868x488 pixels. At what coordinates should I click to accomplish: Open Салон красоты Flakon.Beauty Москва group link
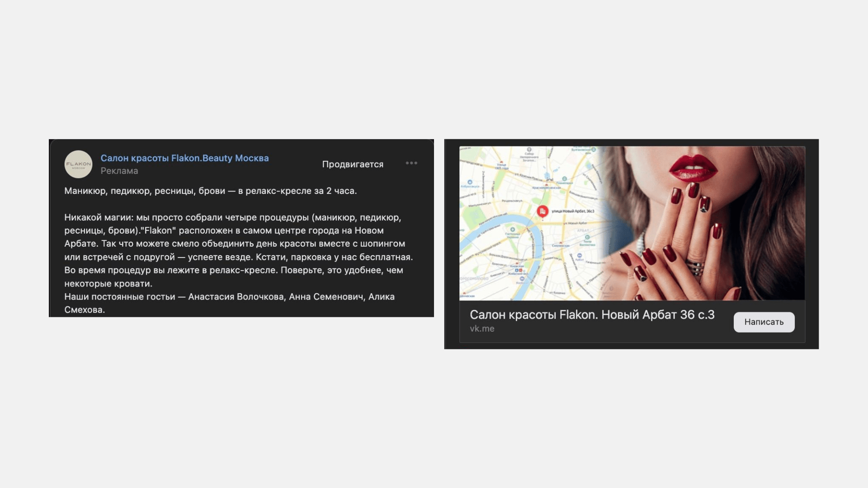pyautogui.click(x=184, y=158)
